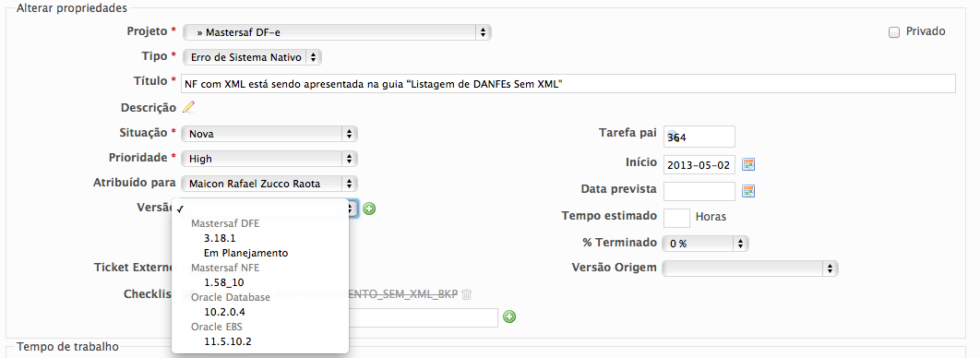Screen dimensions: 980x358
Task: Open calendar picker for Início date
Action: [x=748, y=165]
